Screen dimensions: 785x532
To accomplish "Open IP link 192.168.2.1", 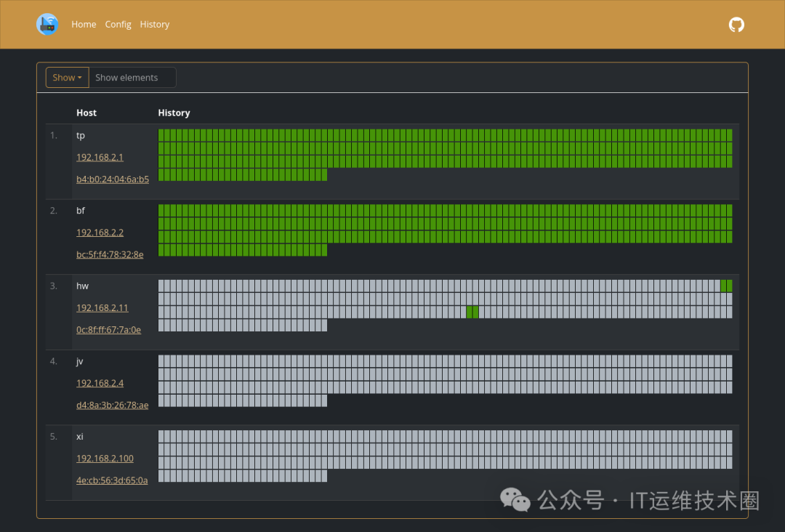I will [x=100, y=157].
